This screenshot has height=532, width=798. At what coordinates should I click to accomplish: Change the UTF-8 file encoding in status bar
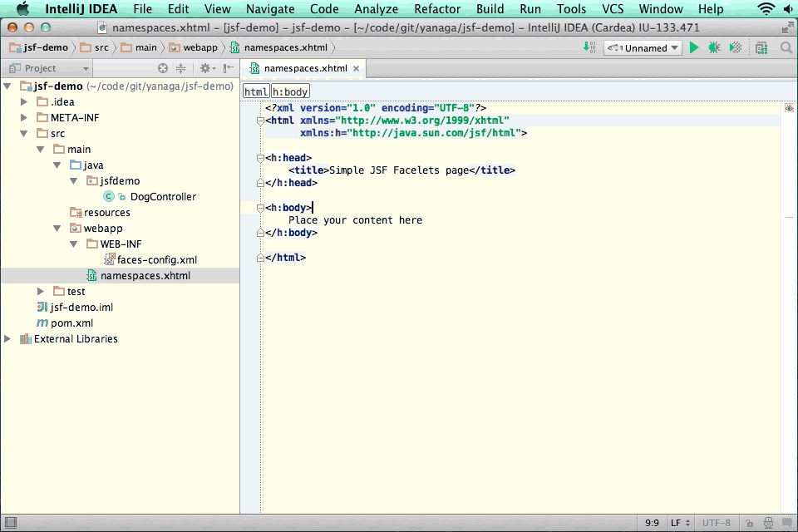click(x=716, y=523)
